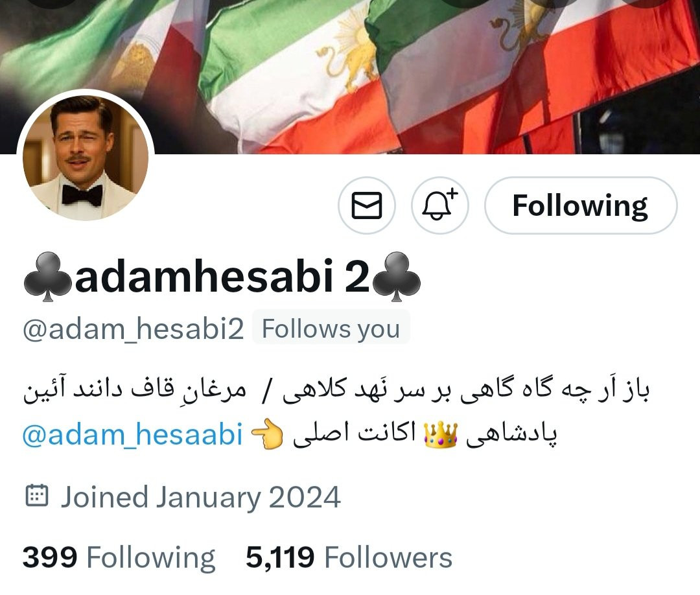Viewport: 700px width, 595px height.
Task: Click the calendar icon beside Joined date
Action: tap(36, 495)
